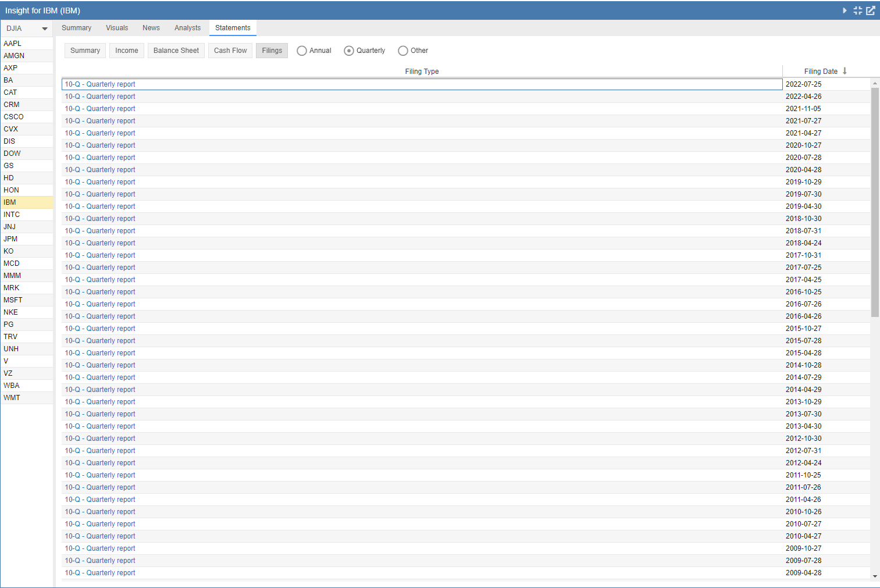Open 10-Q report filed 2022-07-25
The width and height of the screenshot is (880, 588).
[x=100, y=84]
